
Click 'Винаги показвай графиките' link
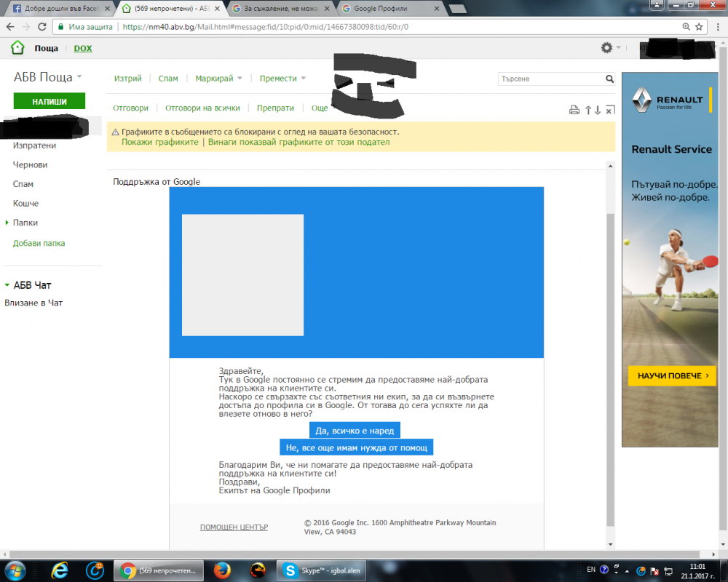tap(299, 142)
